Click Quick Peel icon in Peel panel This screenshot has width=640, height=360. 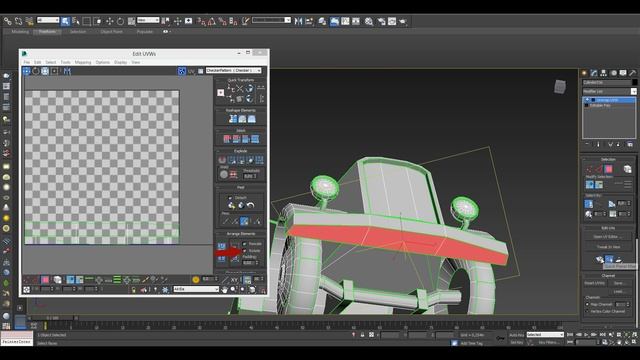click(232, 205)
